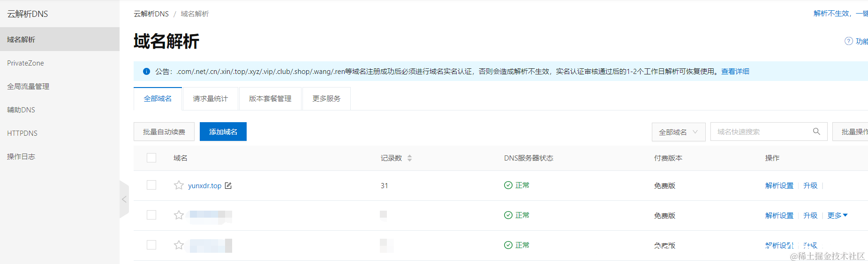Image resolution: width=868 pixels, height=264 pixels.
Task: Collapse the left sidebar with arrow handle
Action: point(124,199)
